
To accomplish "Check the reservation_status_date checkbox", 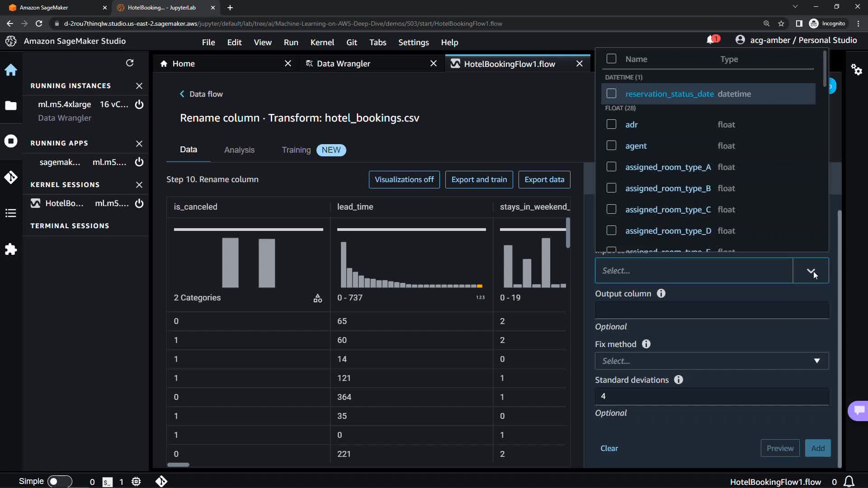I will (611, 94).
